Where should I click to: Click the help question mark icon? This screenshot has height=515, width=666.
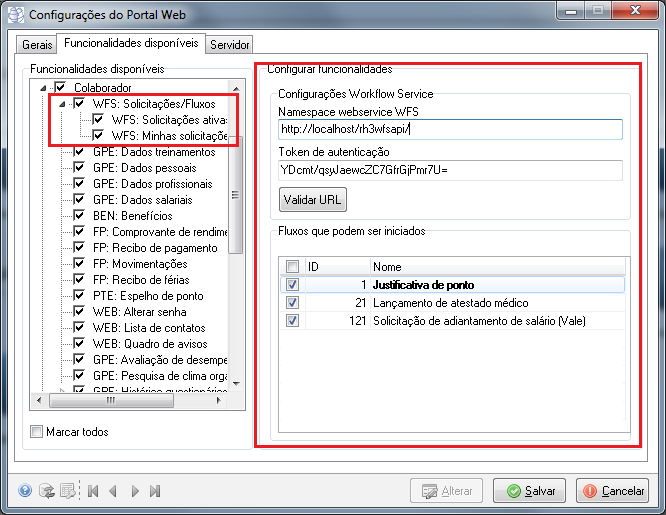26,491
